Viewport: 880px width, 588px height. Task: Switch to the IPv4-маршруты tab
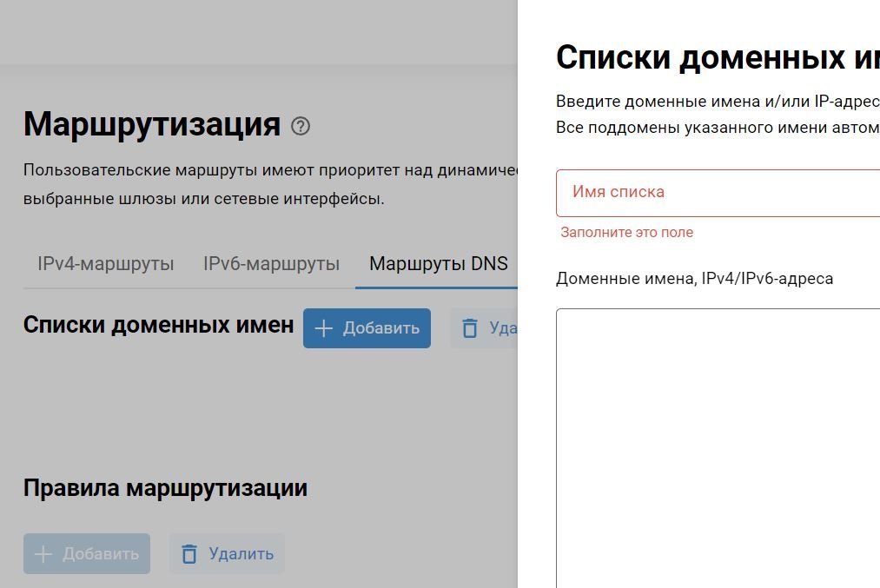click(105, 264)
